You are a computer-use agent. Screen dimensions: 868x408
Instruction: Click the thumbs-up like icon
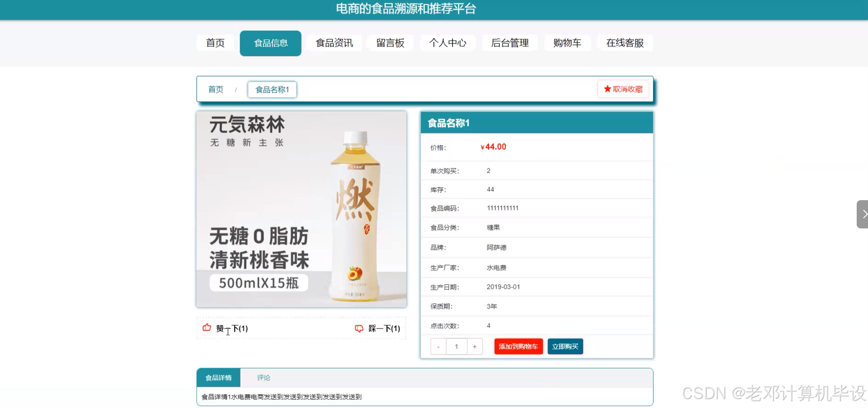207,328
